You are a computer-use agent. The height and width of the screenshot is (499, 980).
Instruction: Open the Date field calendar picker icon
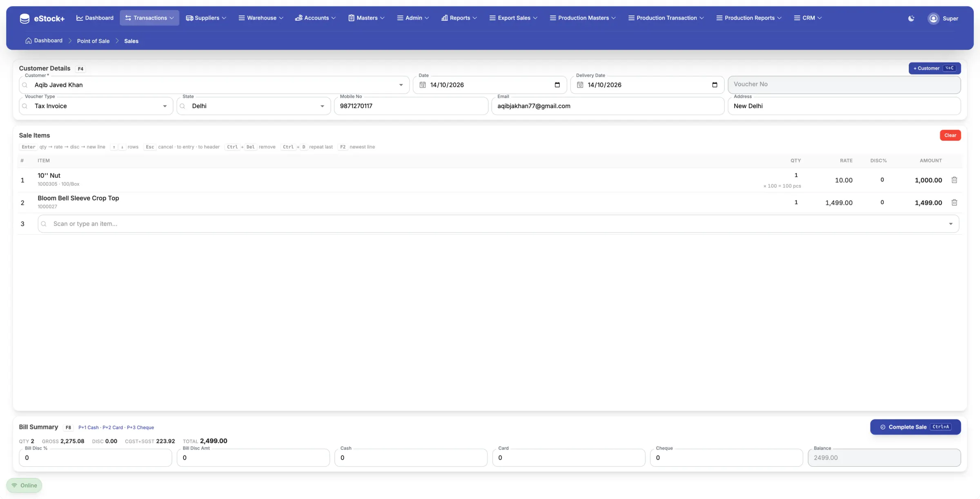pyautogui.click(x=557, y=85)
